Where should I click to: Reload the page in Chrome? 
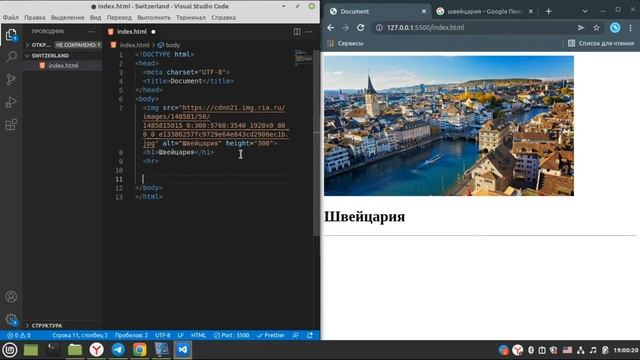360,28
